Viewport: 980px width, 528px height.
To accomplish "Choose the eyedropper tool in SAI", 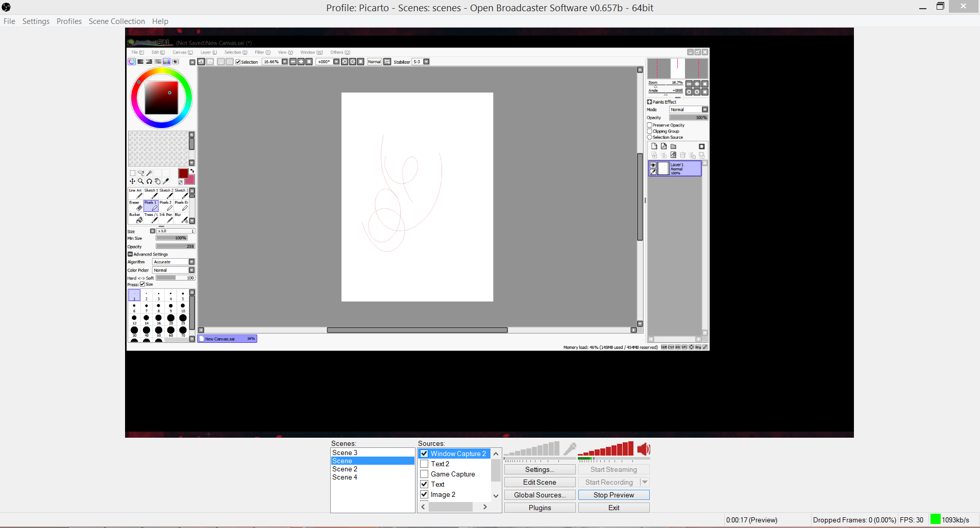I will click(x=165, y=182).
